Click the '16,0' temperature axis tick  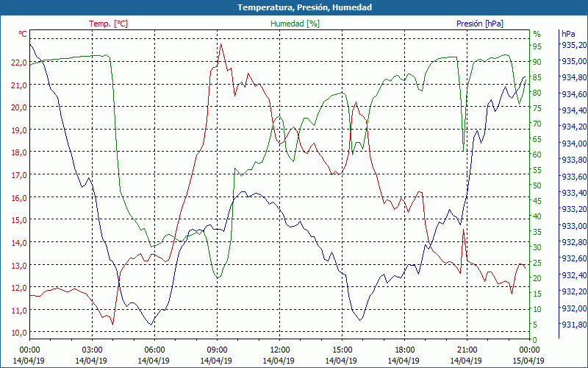point(19,197)
